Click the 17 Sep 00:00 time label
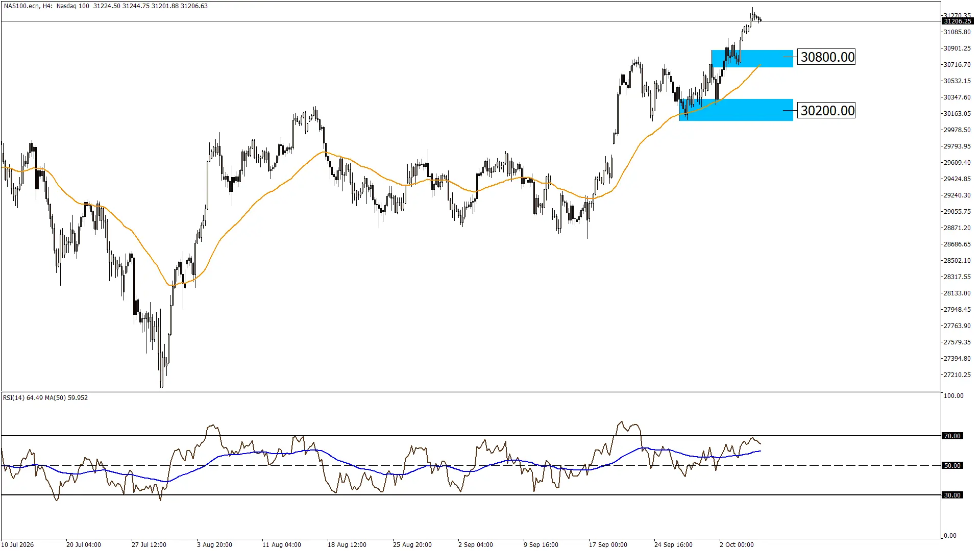 [608, 544]
